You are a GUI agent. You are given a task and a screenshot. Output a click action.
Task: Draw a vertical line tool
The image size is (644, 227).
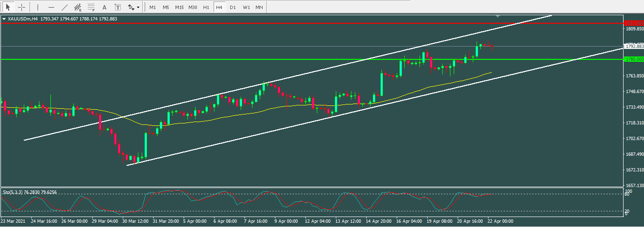tap(38, 7)
